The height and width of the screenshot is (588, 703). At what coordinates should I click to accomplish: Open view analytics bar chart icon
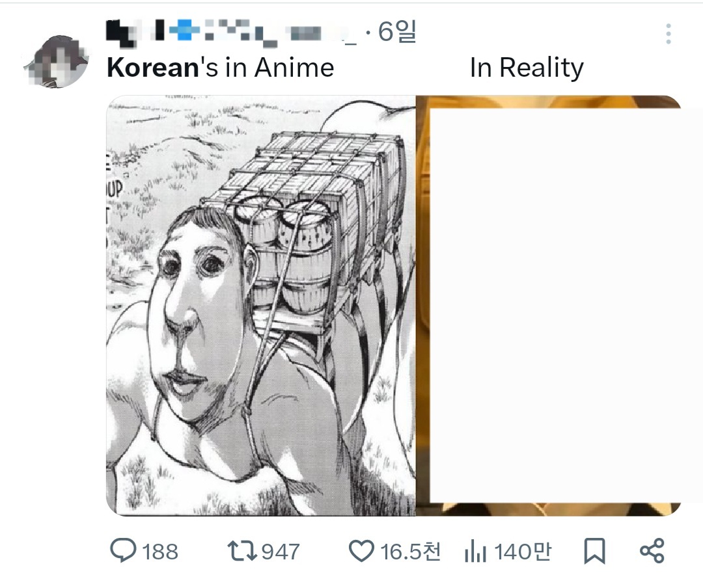[x=476, y=552]
